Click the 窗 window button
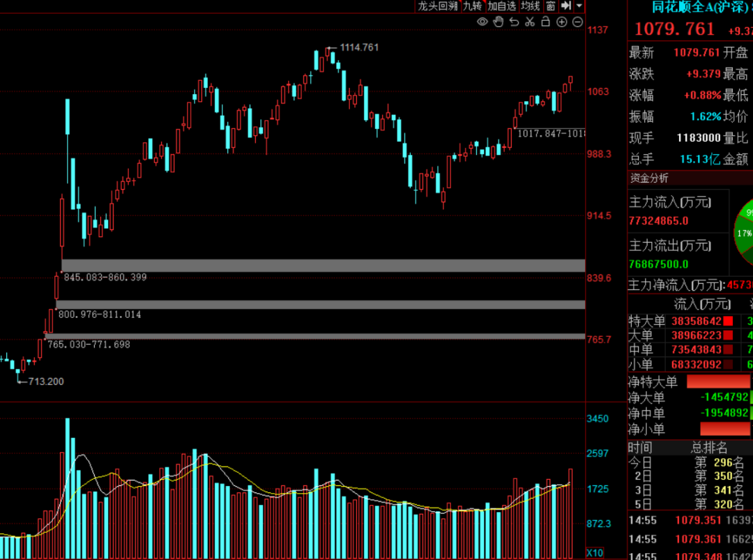 [551, 6]
